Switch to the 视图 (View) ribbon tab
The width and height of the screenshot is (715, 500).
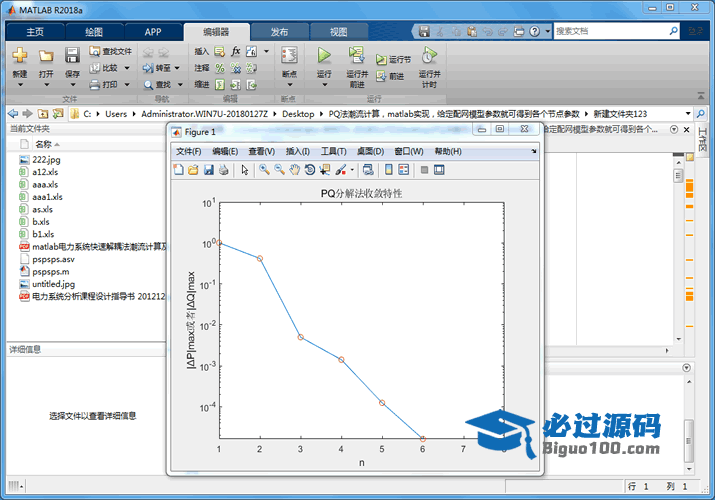coord(338,32)
